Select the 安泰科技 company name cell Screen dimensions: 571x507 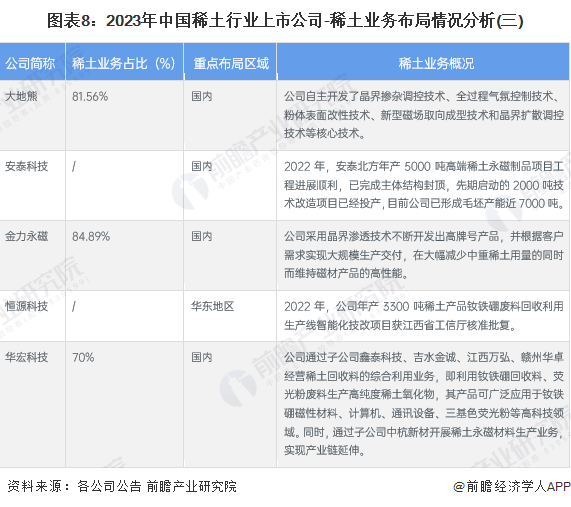[x=27, y=166]
